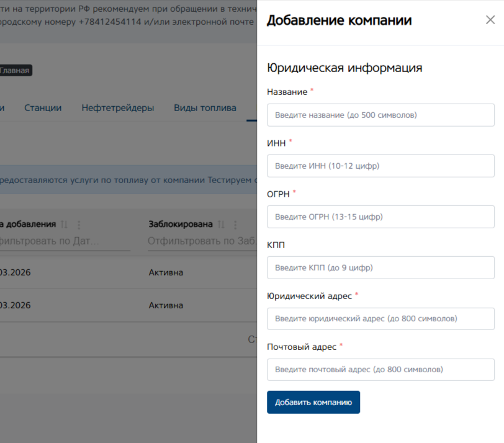Select the second row's Активна status

[x=166, y=305]
